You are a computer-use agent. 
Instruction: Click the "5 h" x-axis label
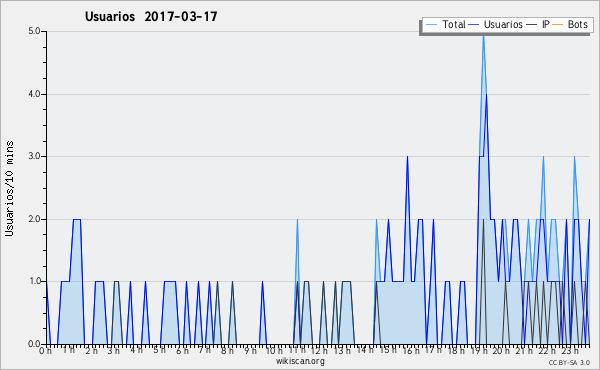[160, 350]
